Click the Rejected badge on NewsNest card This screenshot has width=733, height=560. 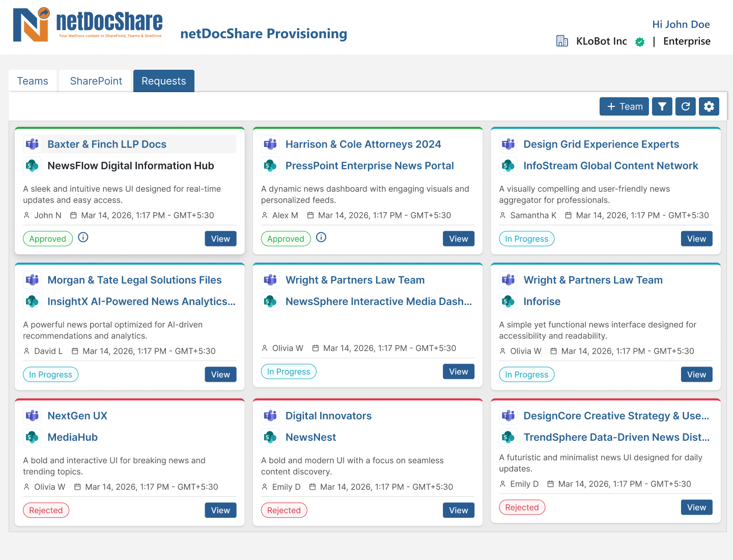[x=284, y=510]
